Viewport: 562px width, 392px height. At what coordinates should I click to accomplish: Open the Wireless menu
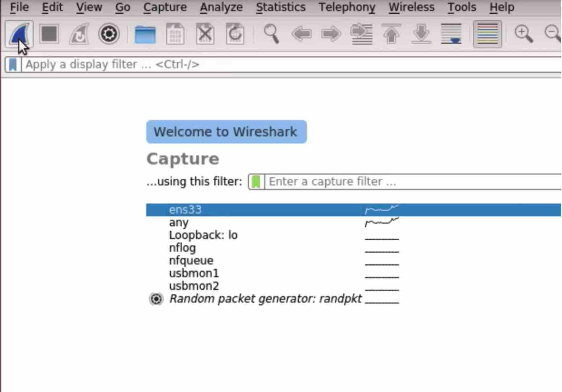(411, 7)
